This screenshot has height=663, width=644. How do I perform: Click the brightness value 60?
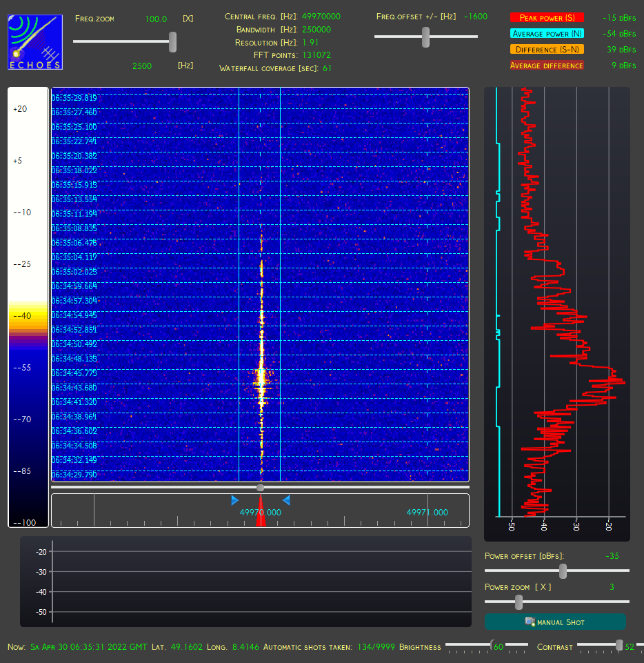[499, 647]
